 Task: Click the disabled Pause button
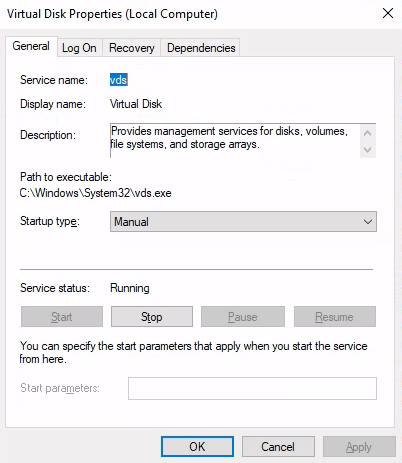tap(243, 317)
